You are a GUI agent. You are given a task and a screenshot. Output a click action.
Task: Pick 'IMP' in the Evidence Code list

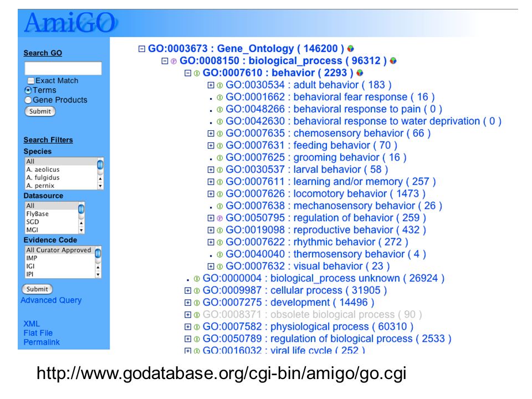click(x=60, y=258)
